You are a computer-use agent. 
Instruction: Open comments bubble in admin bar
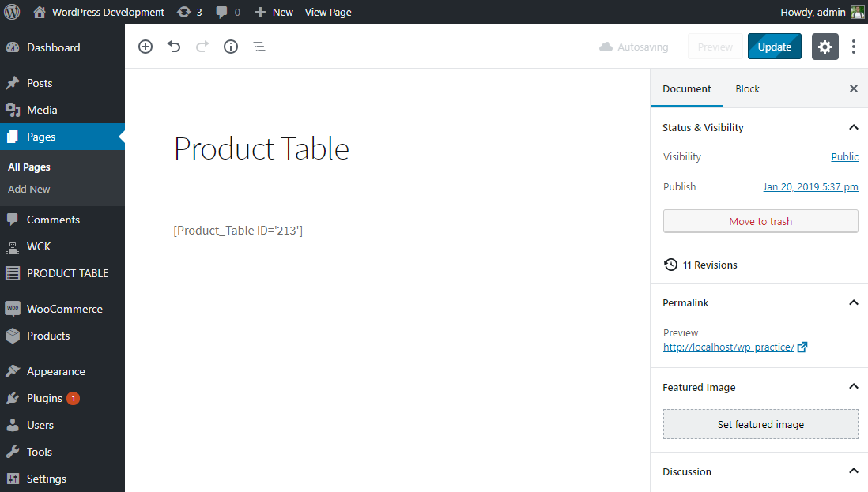click(x=228, y=12)
